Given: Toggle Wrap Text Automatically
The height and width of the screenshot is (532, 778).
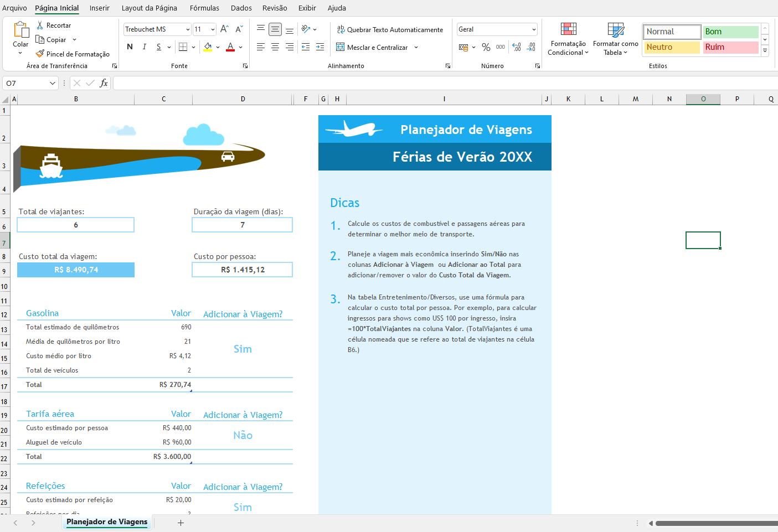Looking at the screenshot, I should click(x=390, y=30).
